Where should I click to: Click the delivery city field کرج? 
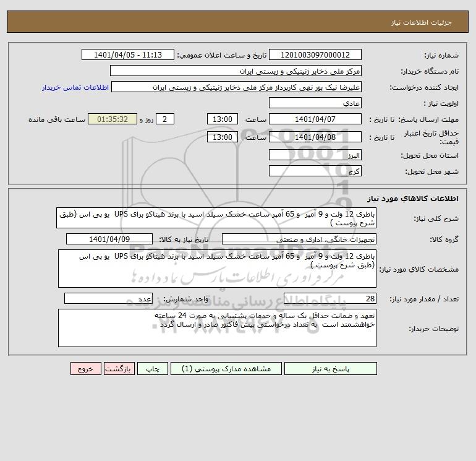[315, 171]
